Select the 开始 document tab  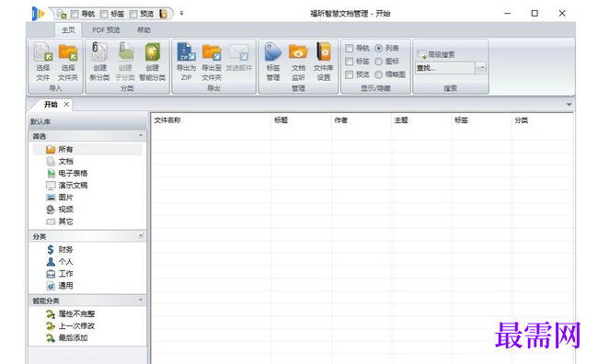(x=51, y=105)
